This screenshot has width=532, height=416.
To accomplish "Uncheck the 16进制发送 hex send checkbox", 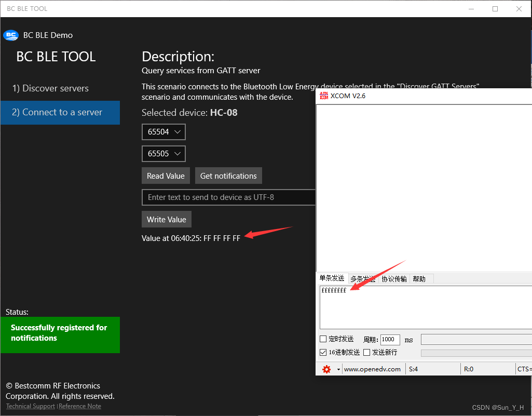I will pos(323,352).
